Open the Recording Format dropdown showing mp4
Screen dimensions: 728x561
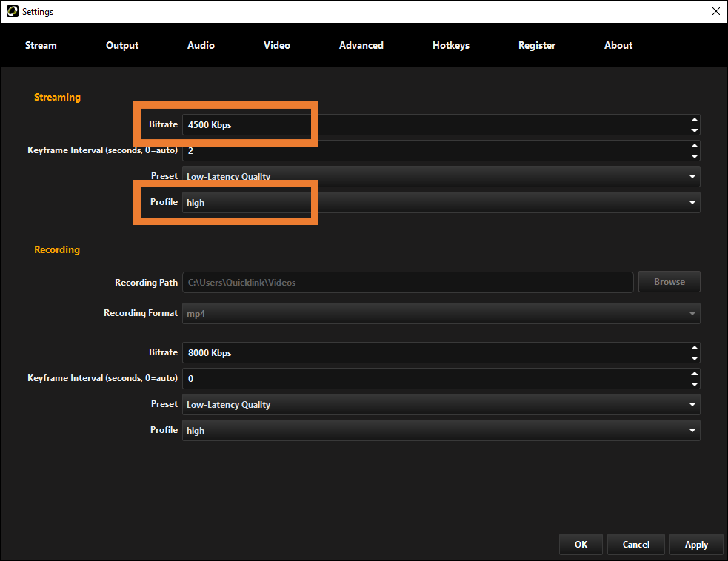click(441, 313)
